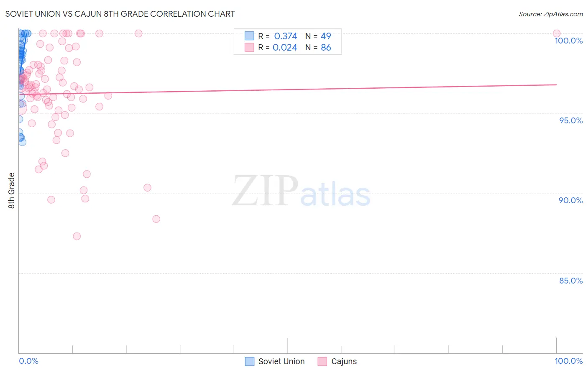Click the 8th Grade y-axis label
The width and height of the screenshot is (588, 373).
click(11, 191)
